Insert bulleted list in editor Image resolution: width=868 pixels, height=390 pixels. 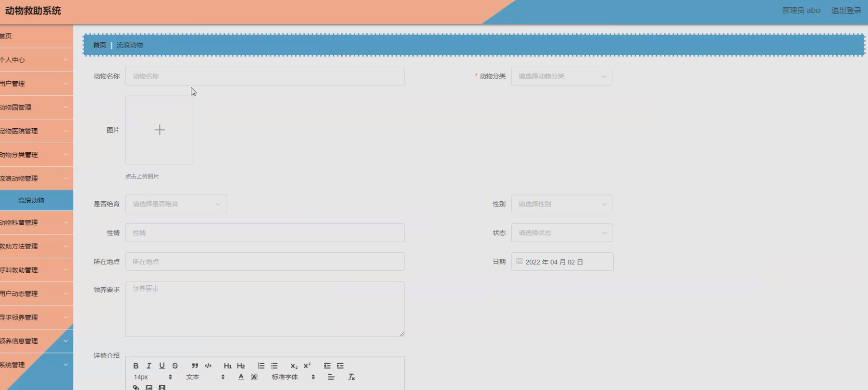point(274,366)
